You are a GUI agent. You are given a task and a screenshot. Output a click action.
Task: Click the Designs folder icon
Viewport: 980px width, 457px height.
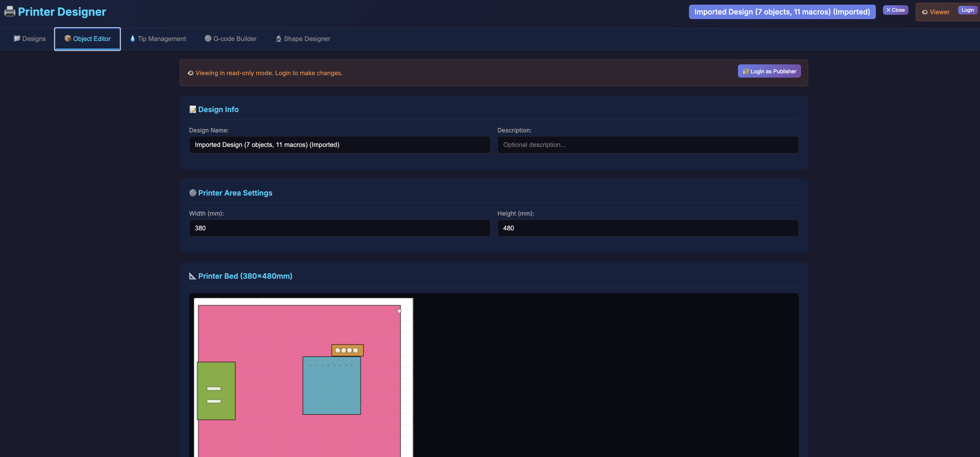coord(17,38)
